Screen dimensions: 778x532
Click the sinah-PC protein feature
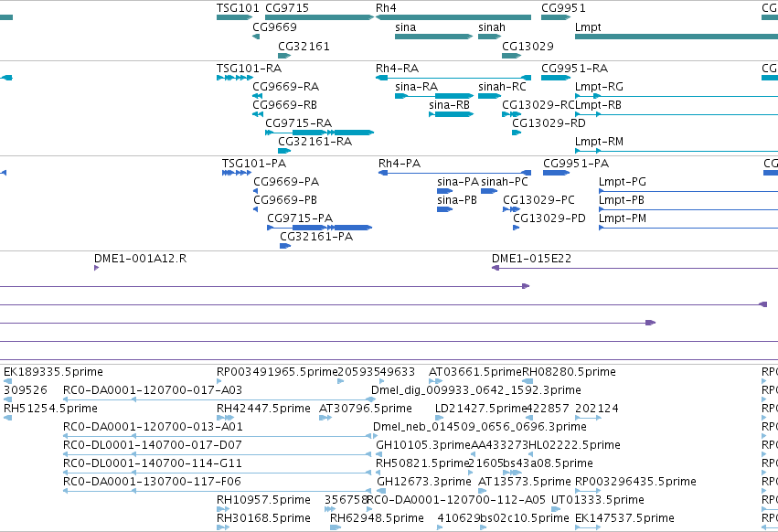coord(489,191)
